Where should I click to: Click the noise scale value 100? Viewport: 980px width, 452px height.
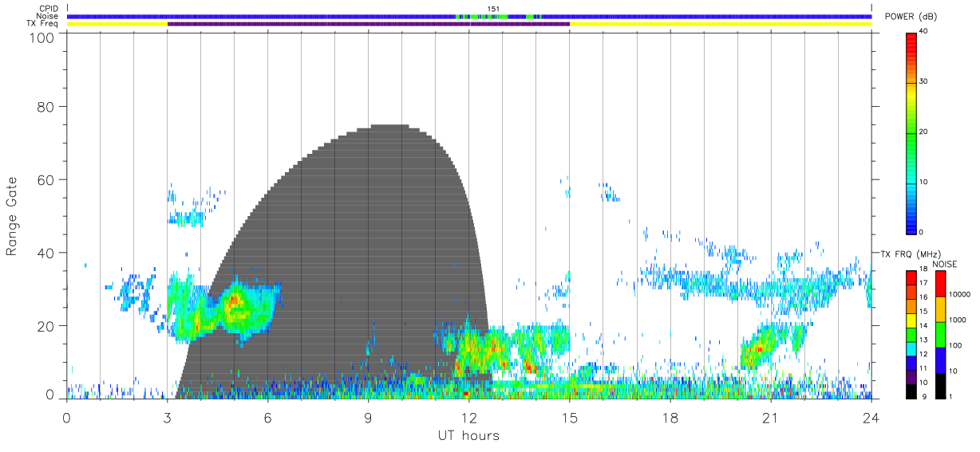(956, 345)
